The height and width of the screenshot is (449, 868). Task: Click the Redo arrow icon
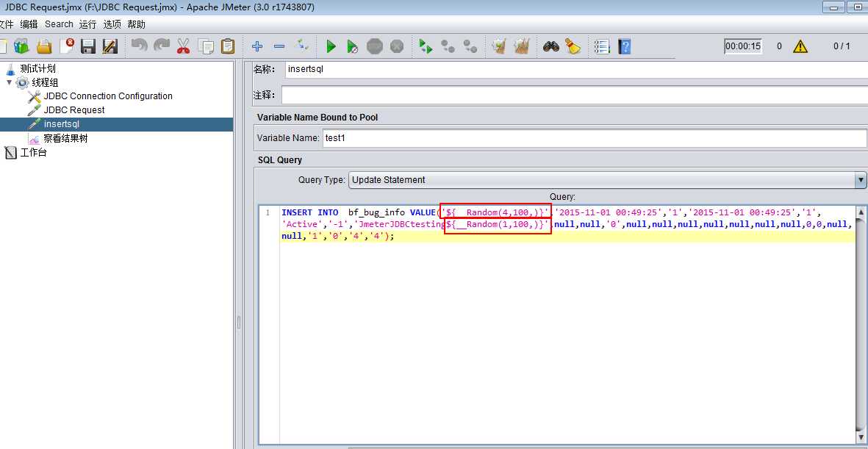pos(161,46)
